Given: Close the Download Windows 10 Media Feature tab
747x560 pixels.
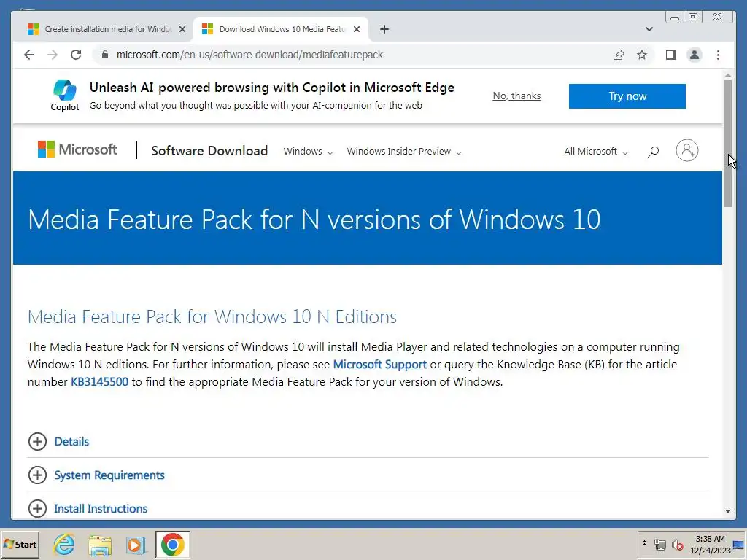Looking at the screenshot, I should 357,29.
